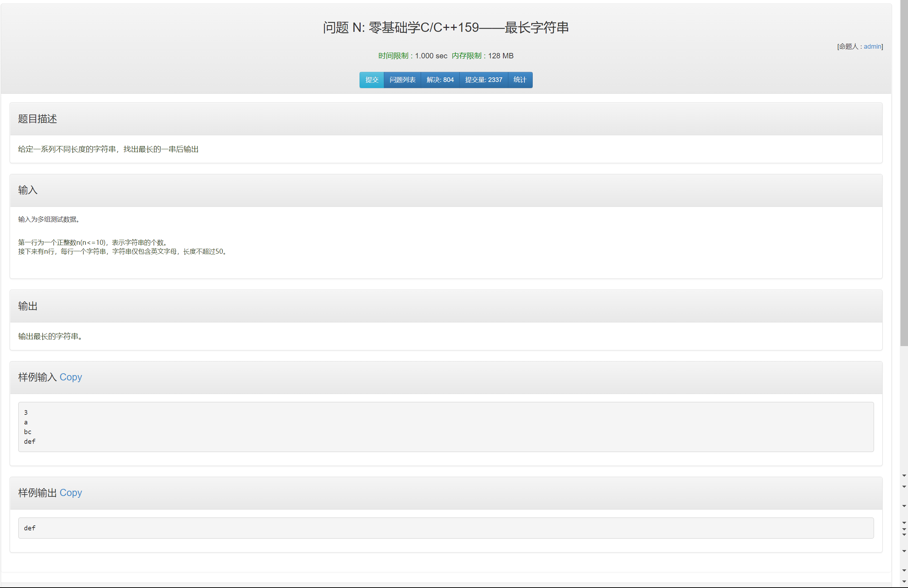The width and height of the screenshot is (908, 588).
Task: Click the vertical scrollbar thumb
Action: (x=903, y=172)
